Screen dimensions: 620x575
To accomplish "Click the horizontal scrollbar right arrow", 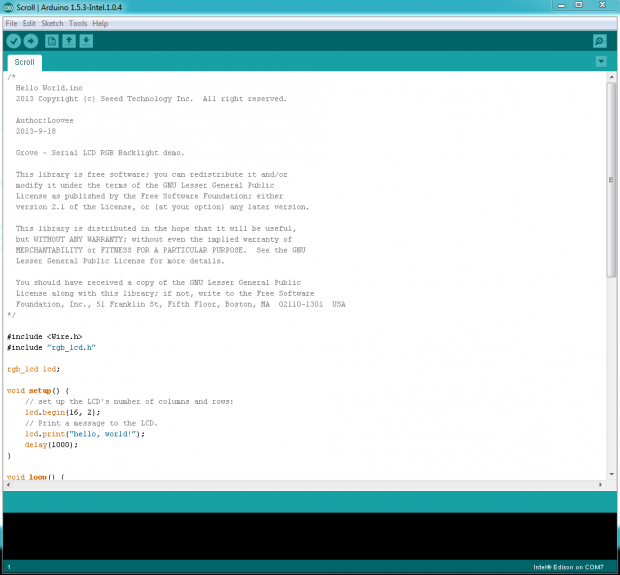I will tap(600, 484).
